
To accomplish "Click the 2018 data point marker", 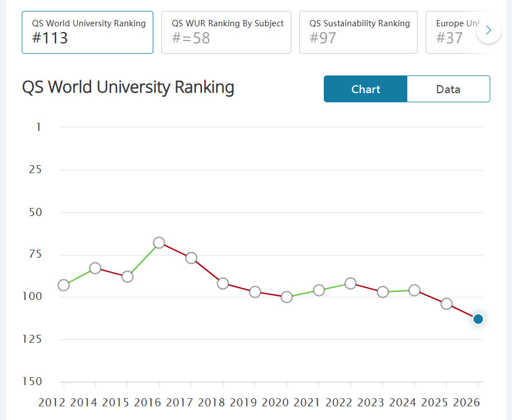I will point(223,283).
